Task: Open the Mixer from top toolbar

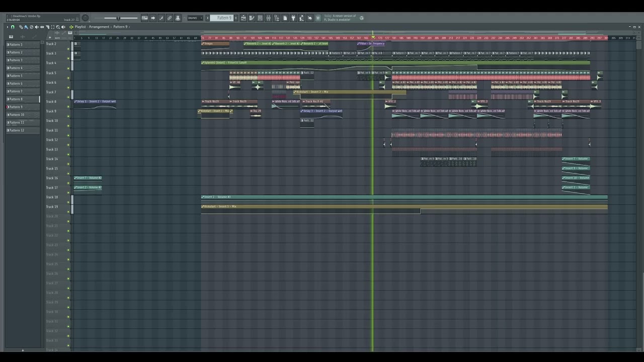Action: click(269, 18)
